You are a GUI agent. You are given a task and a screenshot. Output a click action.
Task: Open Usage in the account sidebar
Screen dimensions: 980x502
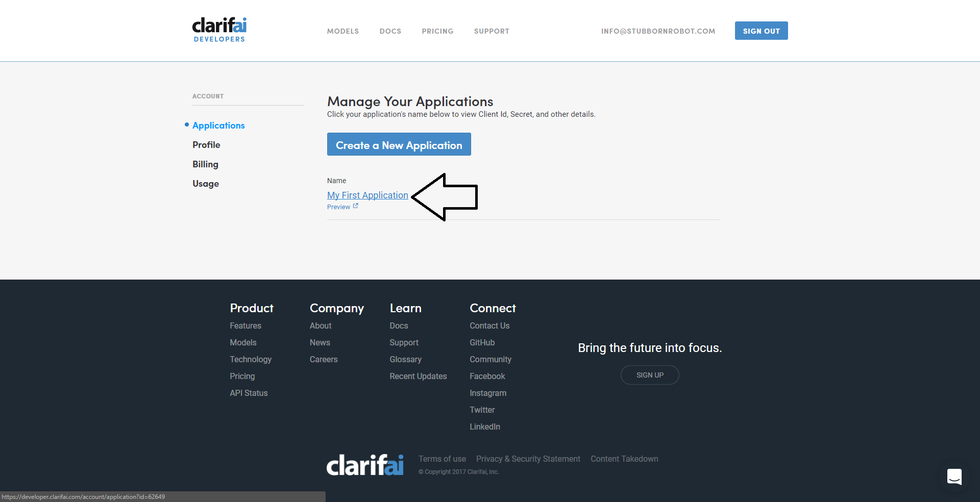(x=206, y=184)
